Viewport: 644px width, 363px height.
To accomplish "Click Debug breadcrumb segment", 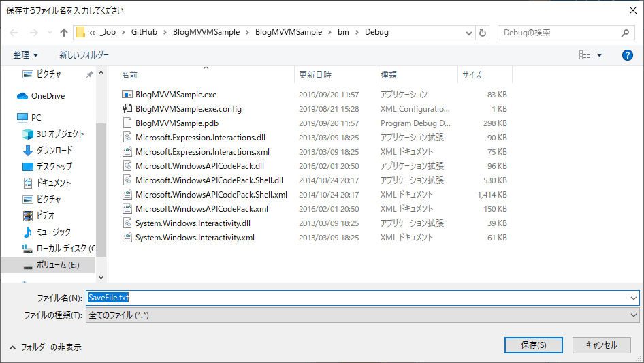I will click(376, 32).
